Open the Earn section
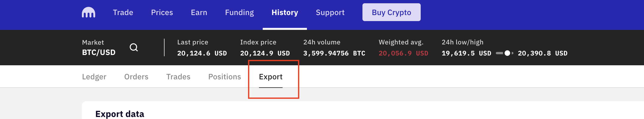Image resolution: width=644 pixels, height=119 pixels. [x=199, y=12]
